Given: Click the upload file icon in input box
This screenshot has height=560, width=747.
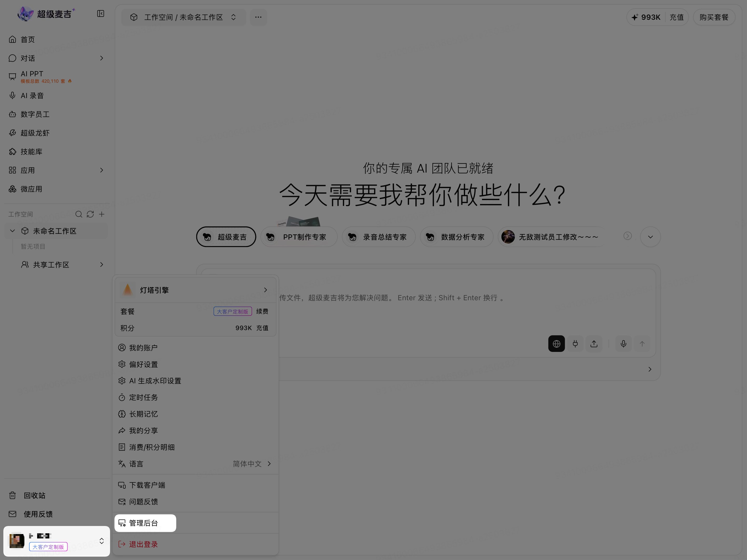Looking at the screenshot, I should (x=594, y=344).
